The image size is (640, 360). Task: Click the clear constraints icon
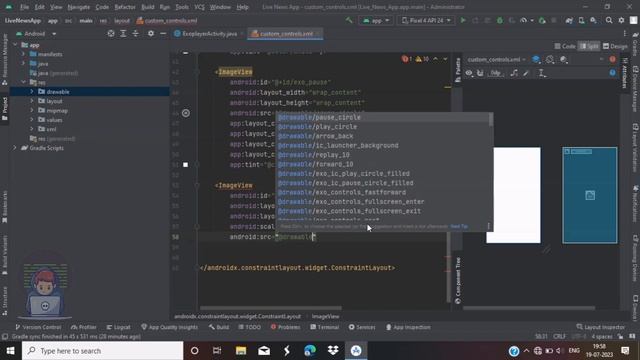pos(514,73)
